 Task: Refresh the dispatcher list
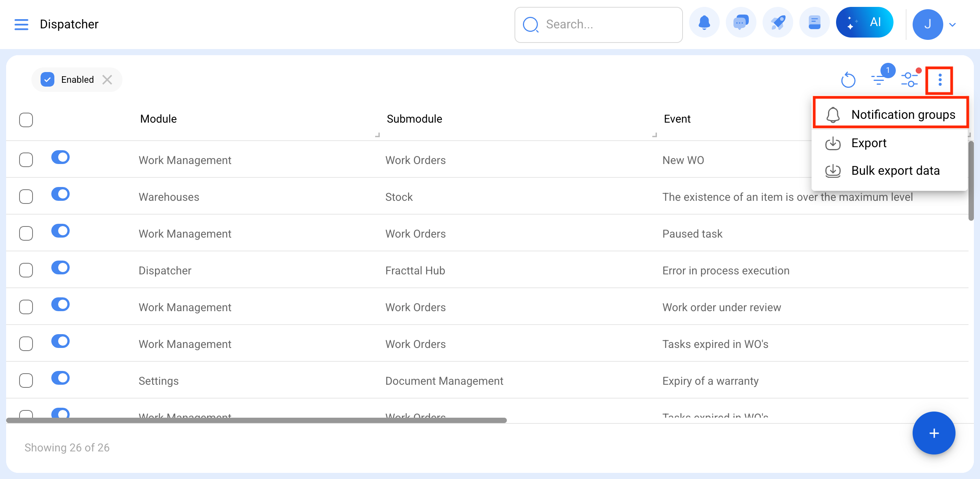[848, 80]
